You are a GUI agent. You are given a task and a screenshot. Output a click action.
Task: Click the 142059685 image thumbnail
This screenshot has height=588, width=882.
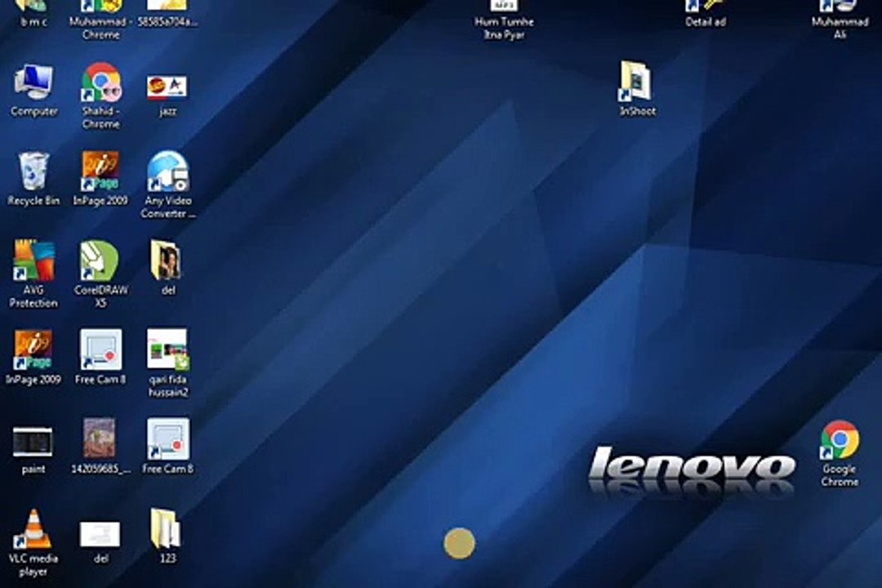click(x=100, y=446)
